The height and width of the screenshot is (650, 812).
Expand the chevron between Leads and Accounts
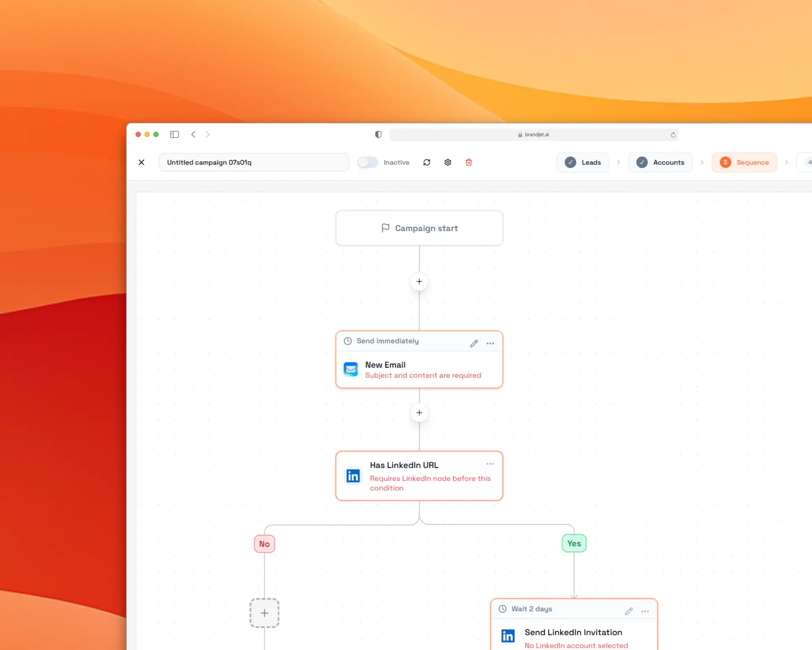(619, 162)
